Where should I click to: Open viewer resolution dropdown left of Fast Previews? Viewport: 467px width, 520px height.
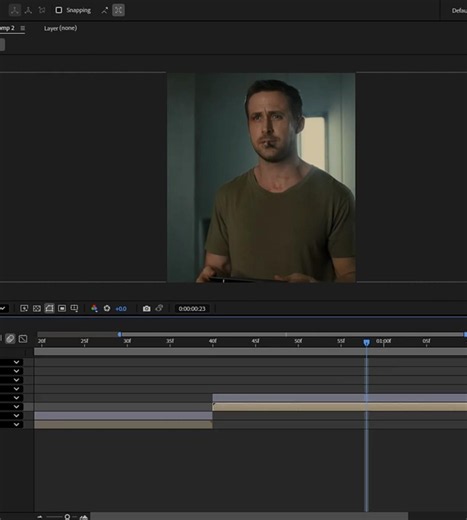(x=4, y=309)
